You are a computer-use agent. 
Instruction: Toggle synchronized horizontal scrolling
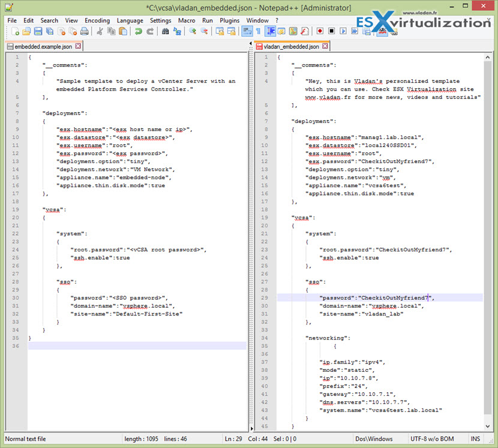(231, 31)
